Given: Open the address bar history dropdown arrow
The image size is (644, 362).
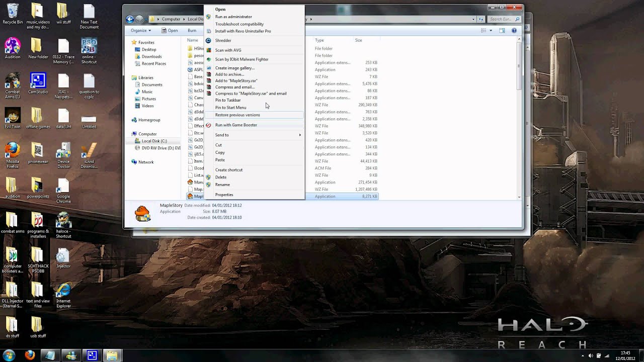Looking at the screenshot, I should (x=473, y=19).
